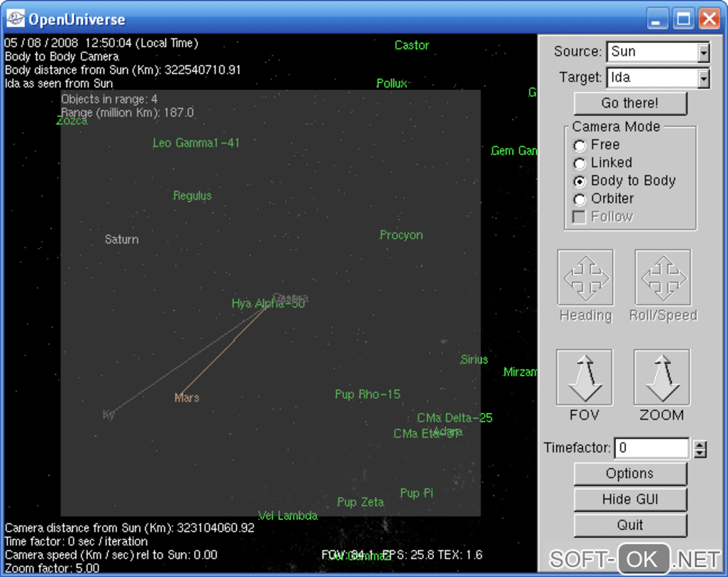Click the Pollux star label
Viewport: 728px width, 577px height.
pyautogui.click(x=391, y=83)
